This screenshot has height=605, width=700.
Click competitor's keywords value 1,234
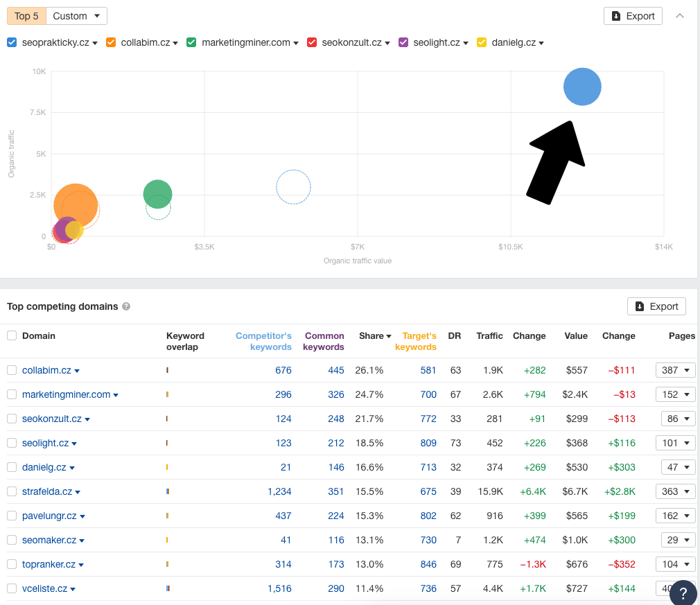click(279, 491)
